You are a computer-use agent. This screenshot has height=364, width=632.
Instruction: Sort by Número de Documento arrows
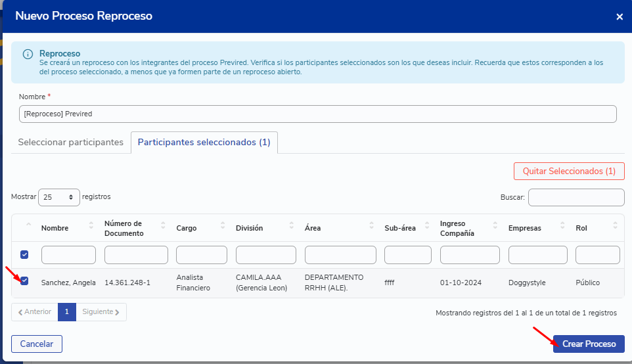[163, 225]
